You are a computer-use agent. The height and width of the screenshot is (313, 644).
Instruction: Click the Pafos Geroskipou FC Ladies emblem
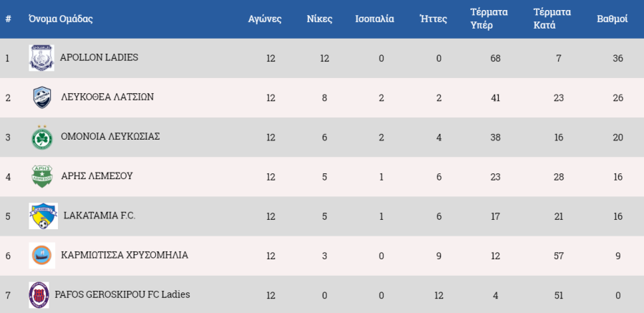[39, 295]
